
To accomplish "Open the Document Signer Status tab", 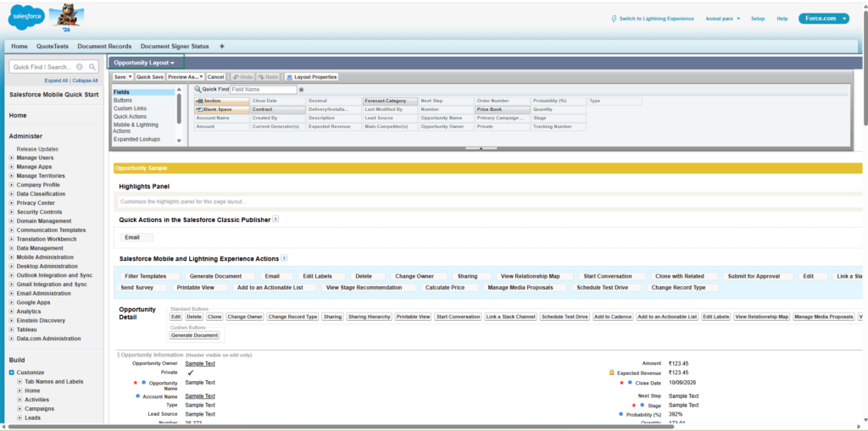I will coord(175,47).
